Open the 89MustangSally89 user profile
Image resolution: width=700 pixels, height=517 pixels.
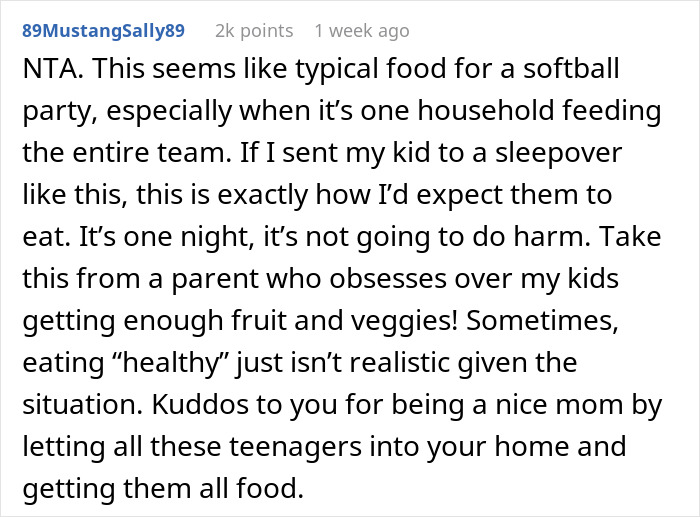tap(103, 30)
